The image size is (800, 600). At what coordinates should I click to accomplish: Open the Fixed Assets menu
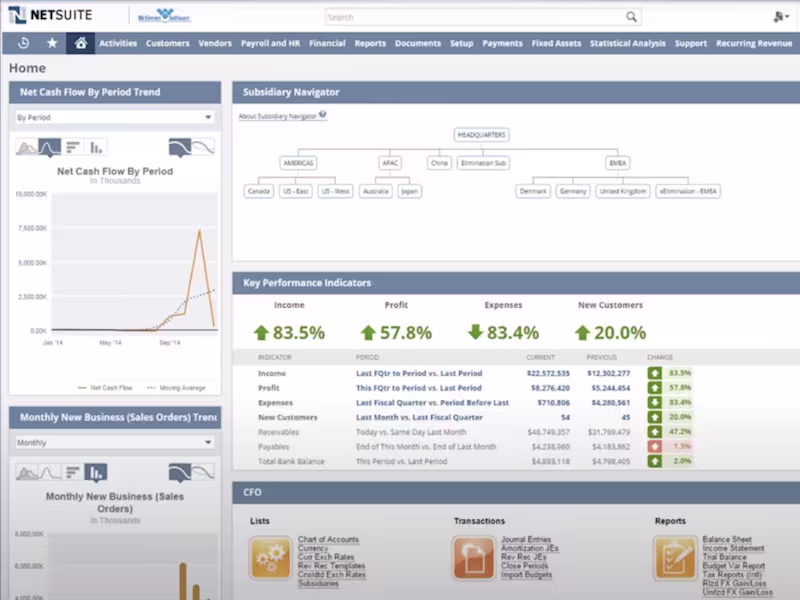click(x=556, y=43)
